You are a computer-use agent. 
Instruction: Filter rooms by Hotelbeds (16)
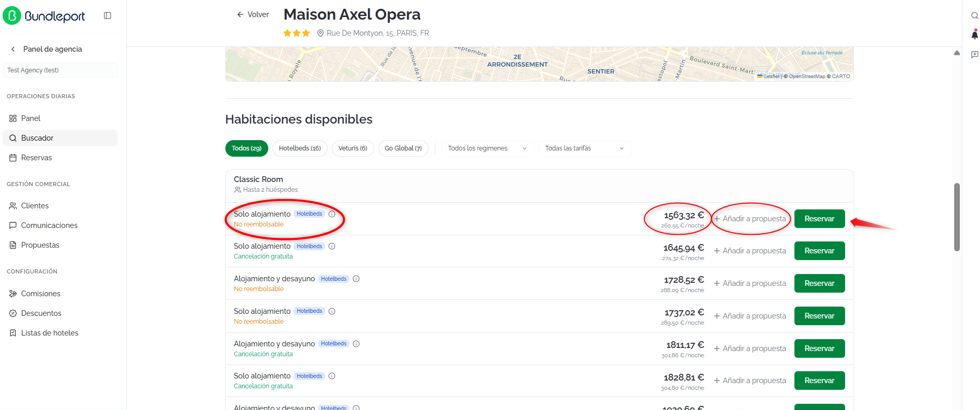(300, 148)
